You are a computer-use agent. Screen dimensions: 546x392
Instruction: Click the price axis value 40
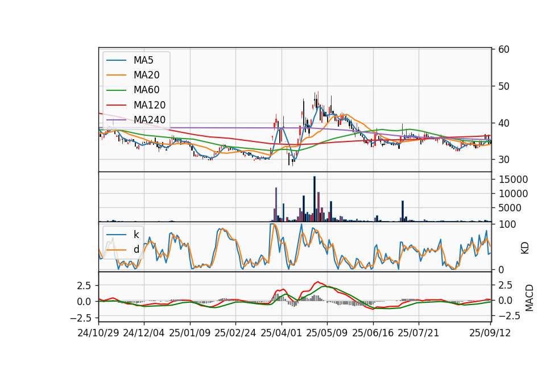point(504,123)
